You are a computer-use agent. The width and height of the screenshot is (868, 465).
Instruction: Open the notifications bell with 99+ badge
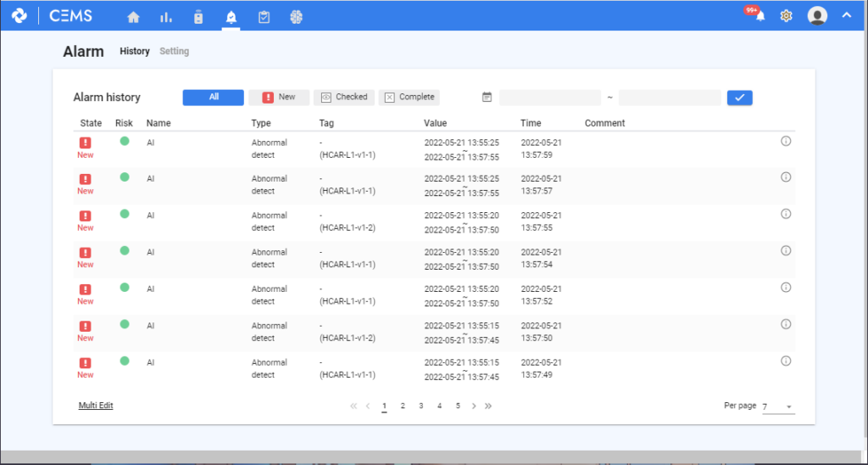tap(759, 16)
